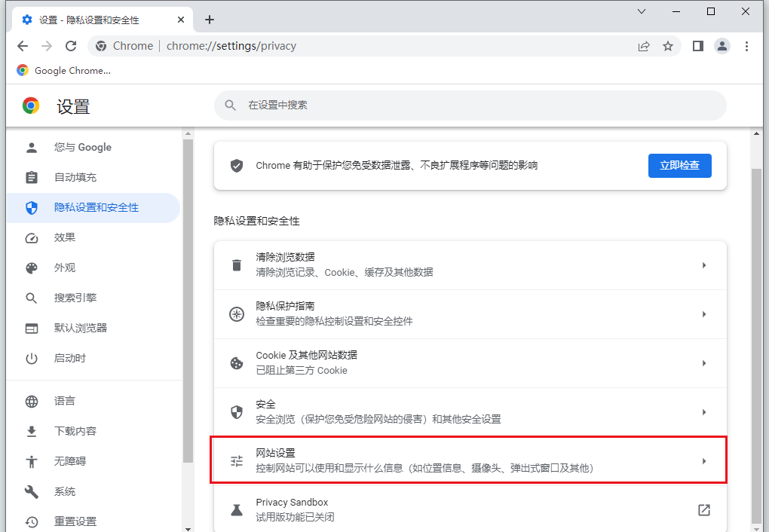Click the reload page icon
Image resolution: width=769 pixels, height=532 pixels.
[71, 46]
